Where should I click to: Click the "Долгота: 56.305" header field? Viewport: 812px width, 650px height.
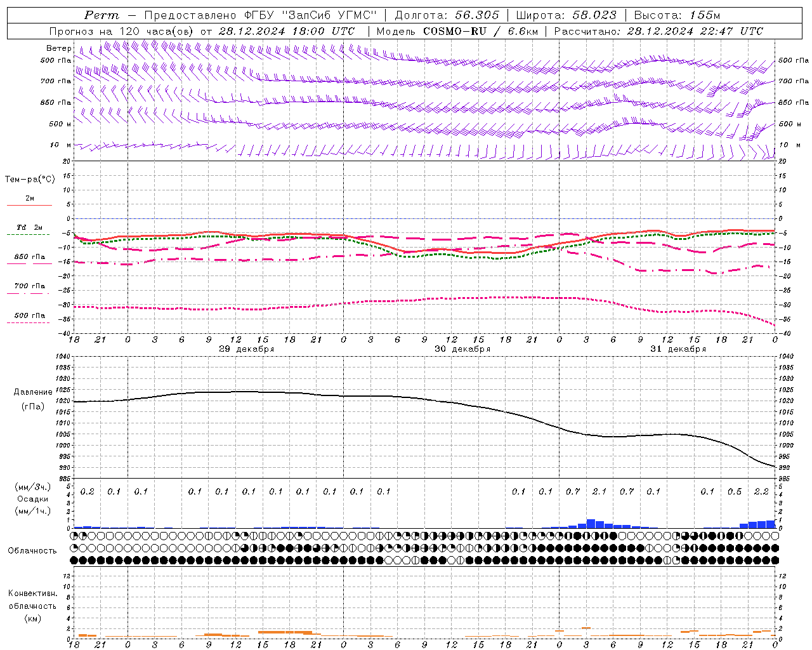(447, 15)
